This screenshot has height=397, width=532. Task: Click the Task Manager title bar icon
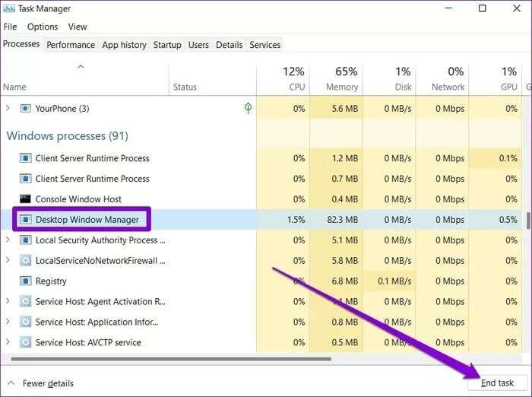click(x=9, y=8)
